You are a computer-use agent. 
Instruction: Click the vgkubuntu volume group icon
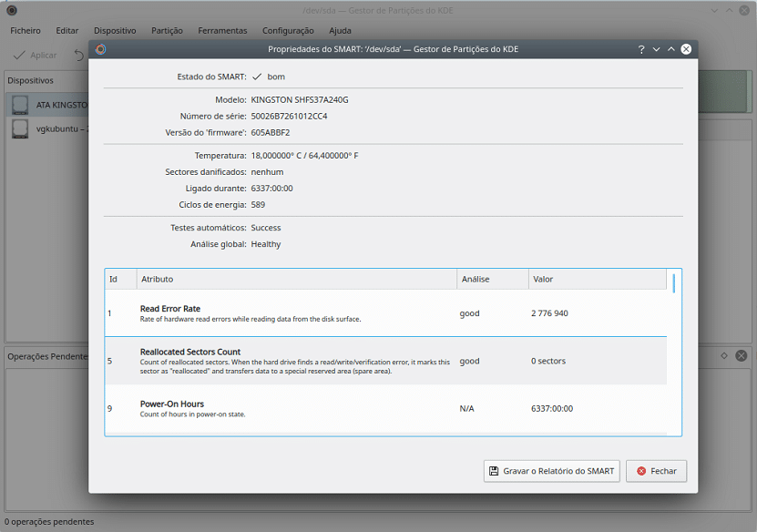[20, 128]
